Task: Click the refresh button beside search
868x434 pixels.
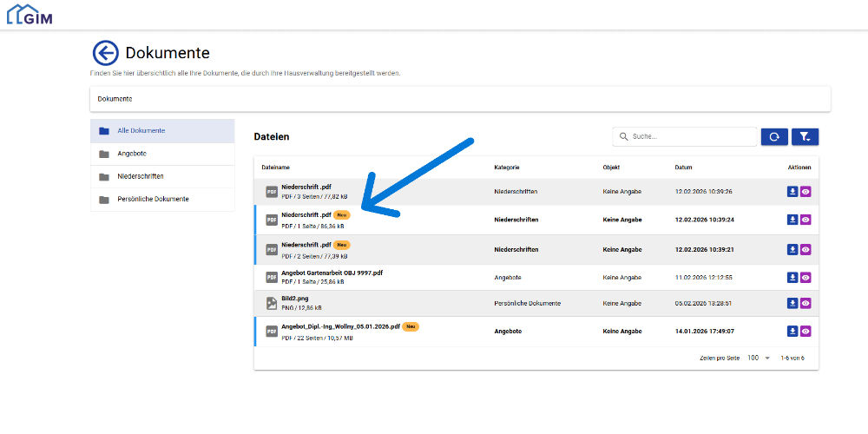Action: point(774,136)
